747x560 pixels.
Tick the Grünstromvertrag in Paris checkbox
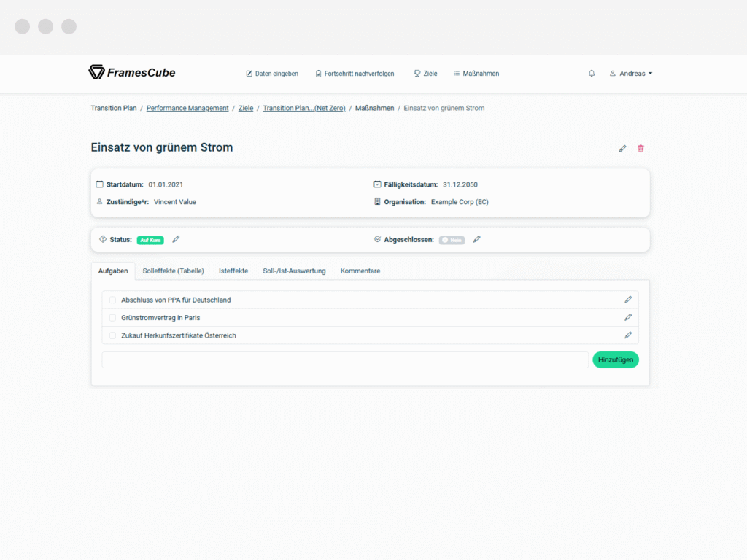(x=112, y=318)
